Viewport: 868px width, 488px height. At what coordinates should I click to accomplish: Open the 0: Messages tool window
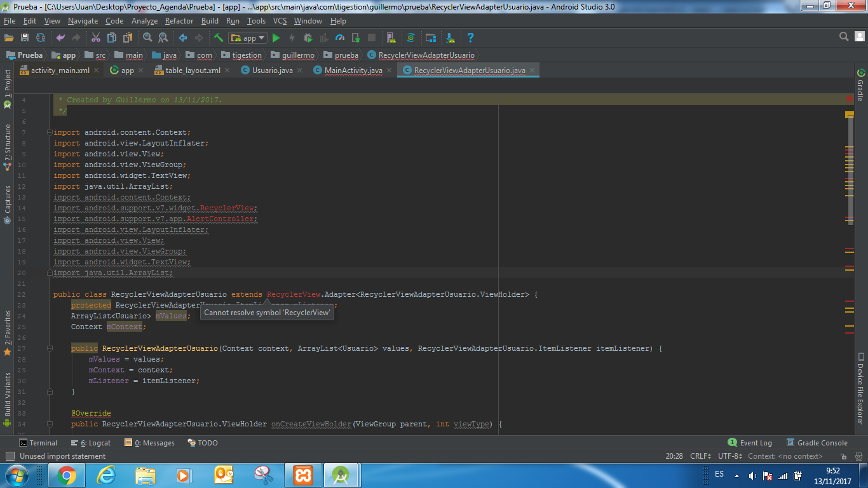click(x=150, y=443)
